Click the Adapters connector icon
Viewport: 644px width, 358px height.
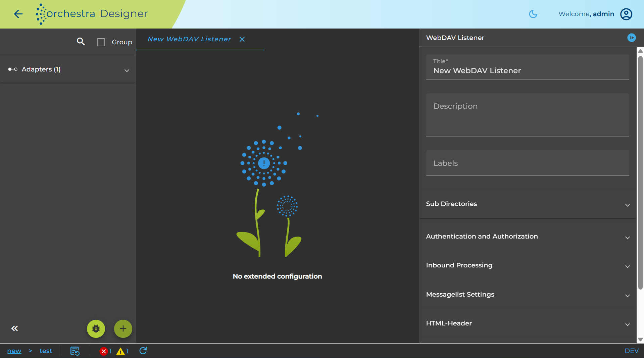[x=13, y=69]
